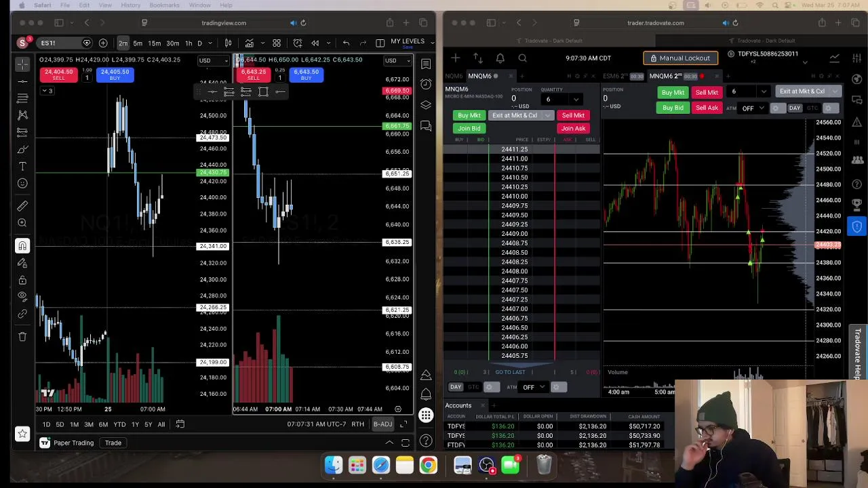Screen dimensions: 868x488
Task: Open the ATM OFF dropdown below Tradovate DOM
Action: (x=532, y=387)
